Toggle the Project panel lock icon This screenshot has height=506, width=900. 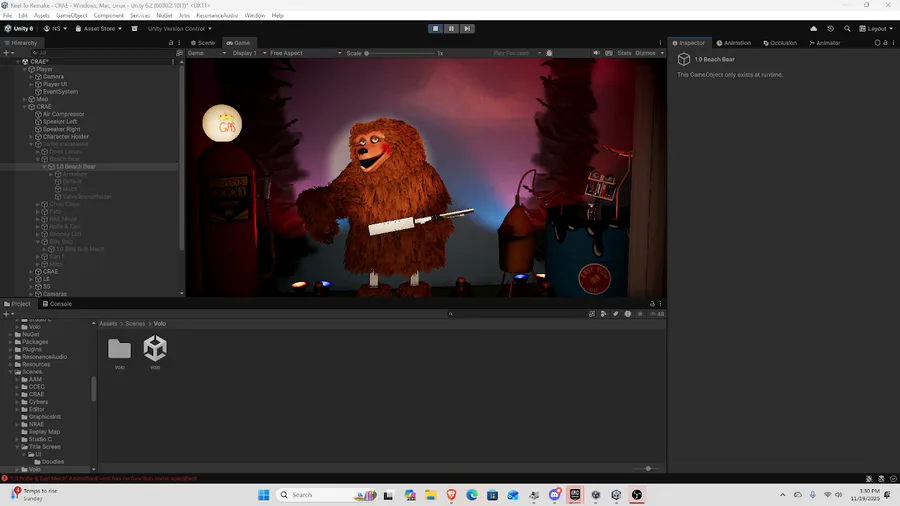(652, 304)
